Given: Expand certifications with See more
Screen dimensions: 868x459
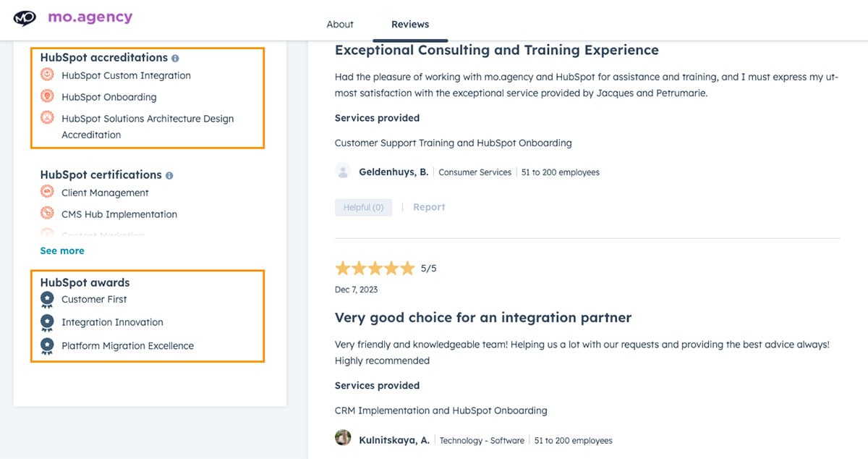Looking at the screenshot, I should (61, 250).
